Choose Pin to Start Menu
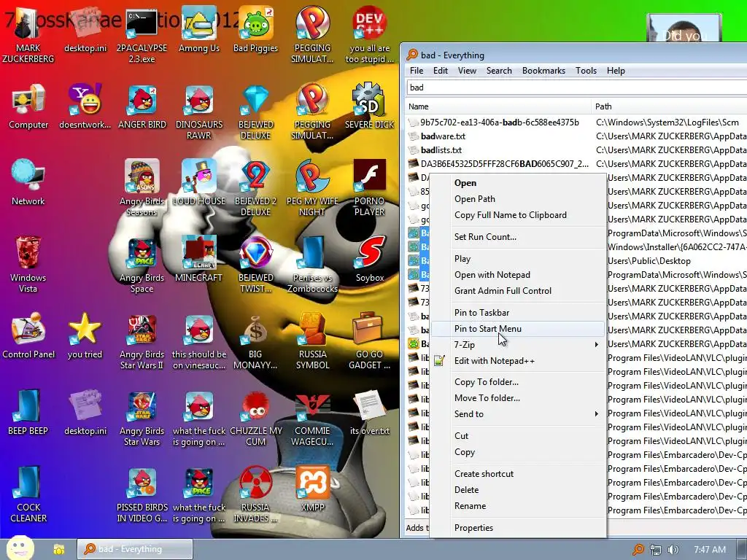747x560 pixels. coord(518,329)
